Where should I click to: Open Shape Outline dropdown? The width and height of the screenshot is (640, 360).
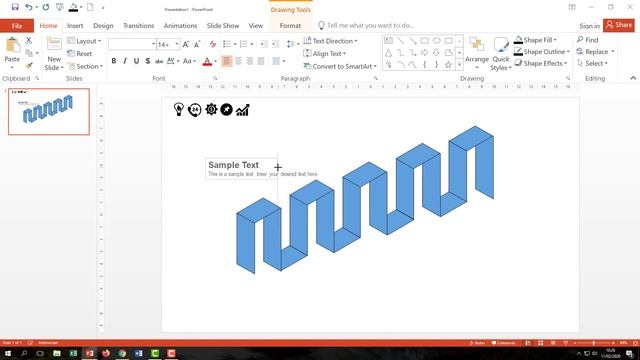[542, 52]
